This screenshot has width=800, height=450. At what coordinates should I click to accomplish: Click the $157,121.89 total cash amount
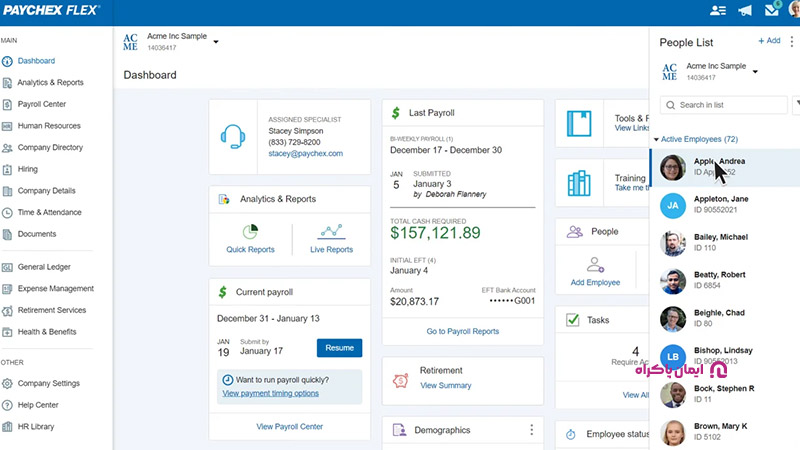tap(435, 233)
